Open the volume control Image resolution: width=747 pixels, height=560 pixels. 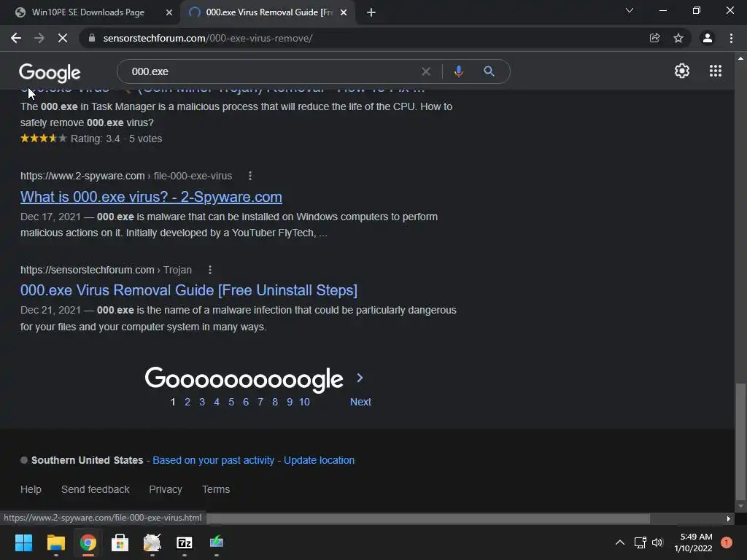coord(657,542)
